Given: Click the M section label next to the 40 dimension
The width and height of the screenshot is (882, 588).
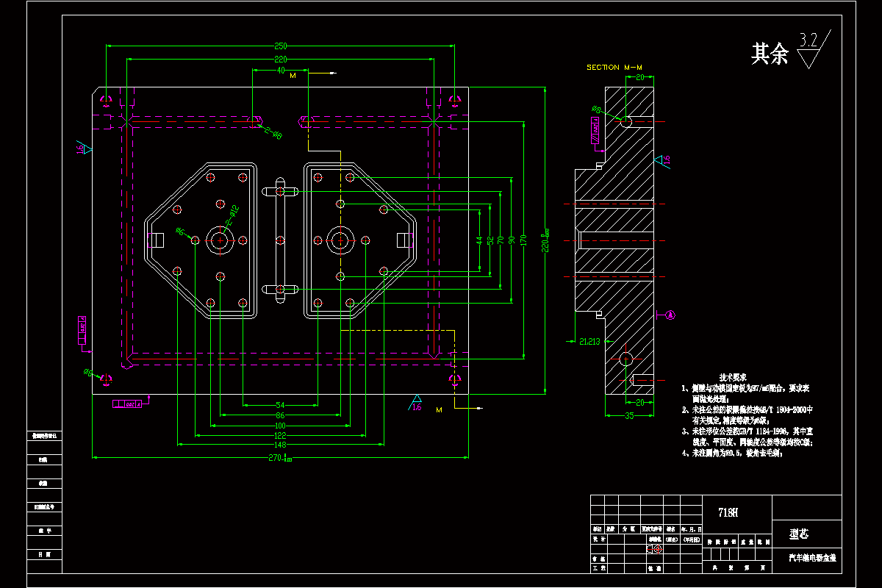Looking at the screenshot, I should [293, 76].
